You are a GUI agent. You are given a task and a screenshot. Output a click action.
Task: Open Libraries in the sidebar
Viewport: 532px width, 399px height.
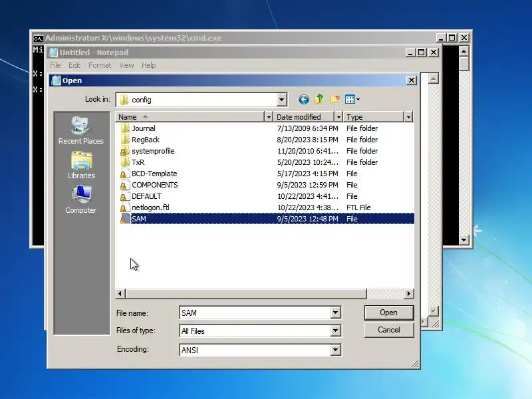tap(81, 165)
